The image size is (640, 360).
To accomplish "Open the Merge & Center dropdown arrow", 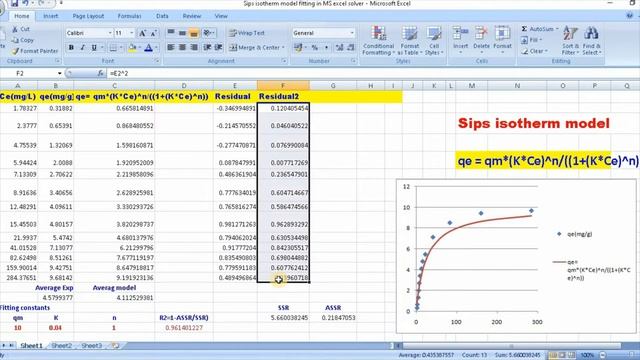I will tap(283, 48).
